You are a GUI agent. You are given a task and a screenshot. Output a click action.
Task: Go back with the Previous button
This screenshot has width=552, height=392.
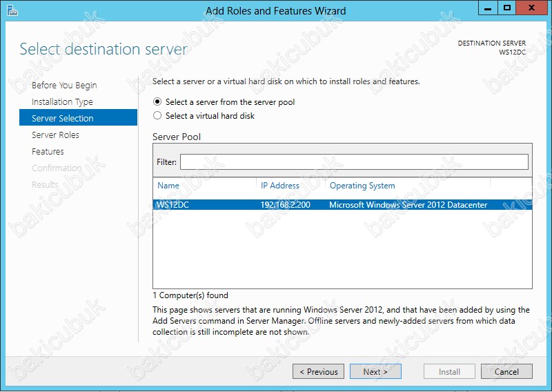point(318,371)
